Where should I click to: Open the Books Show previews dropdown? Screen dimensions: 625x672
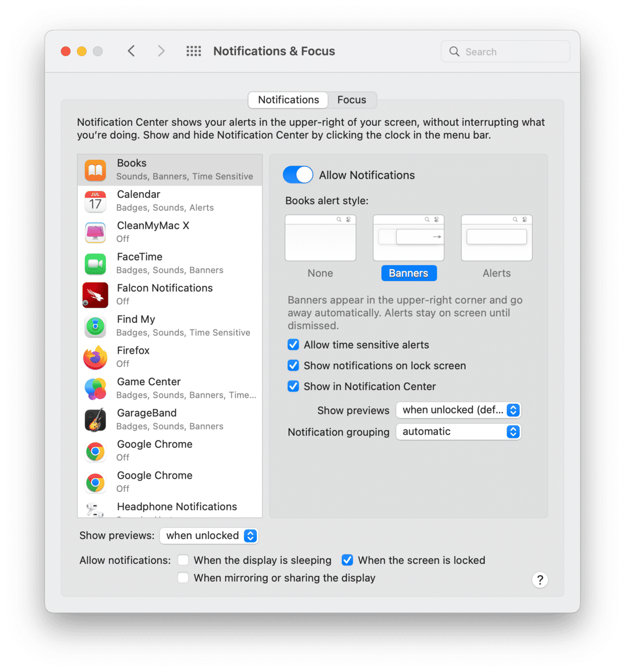point(458,410)
